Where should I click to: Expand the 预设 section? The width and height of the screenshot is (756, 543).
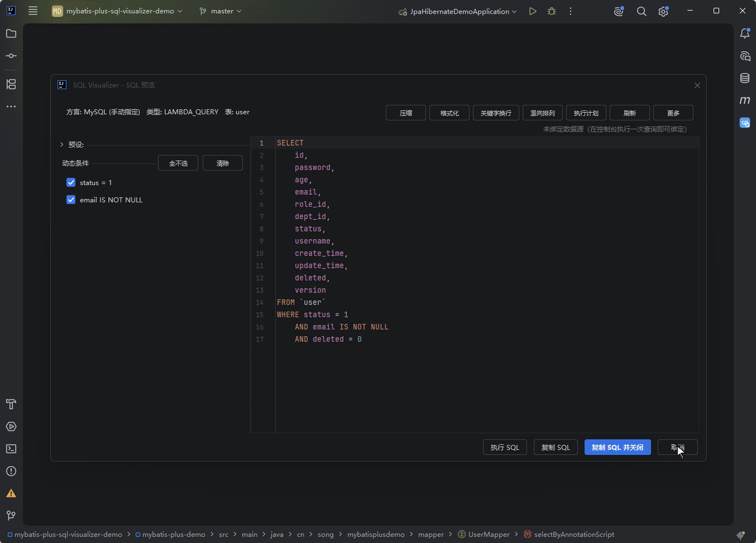(x=62, y=145)
